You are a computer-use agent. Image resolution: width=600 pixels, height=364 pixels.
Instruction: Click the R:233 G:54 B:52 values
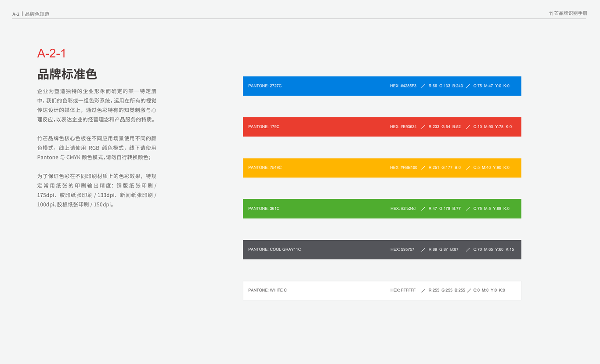(x=445, y=127)
